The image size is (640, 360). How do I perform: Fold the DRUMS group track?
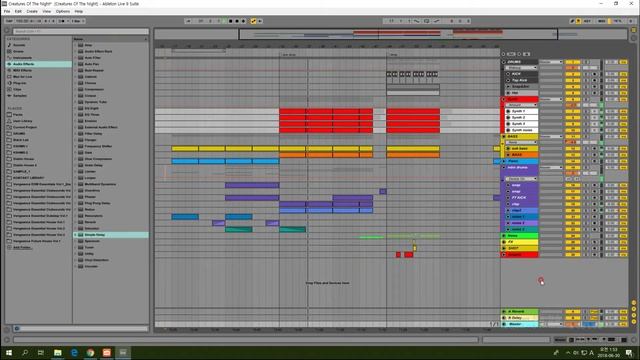504,62
